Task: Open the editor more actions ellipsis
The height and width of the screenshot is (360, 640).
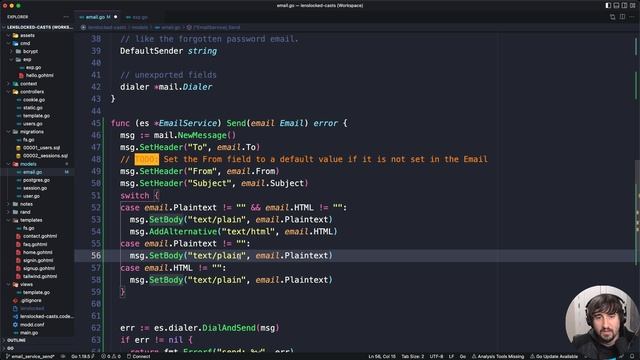Action: point(631,17)
